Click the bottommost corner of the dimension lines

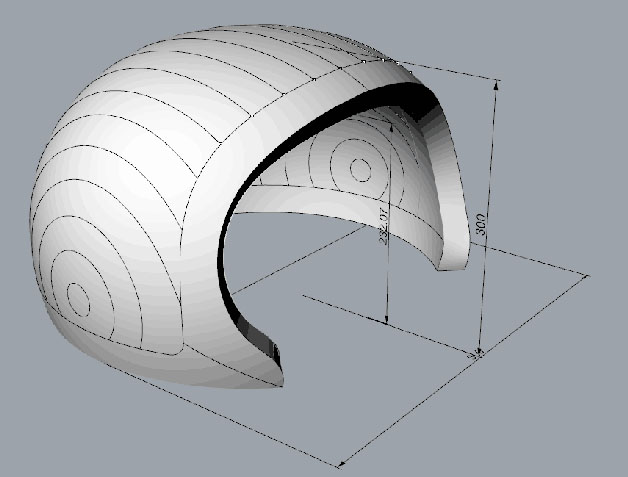point(341,467)
